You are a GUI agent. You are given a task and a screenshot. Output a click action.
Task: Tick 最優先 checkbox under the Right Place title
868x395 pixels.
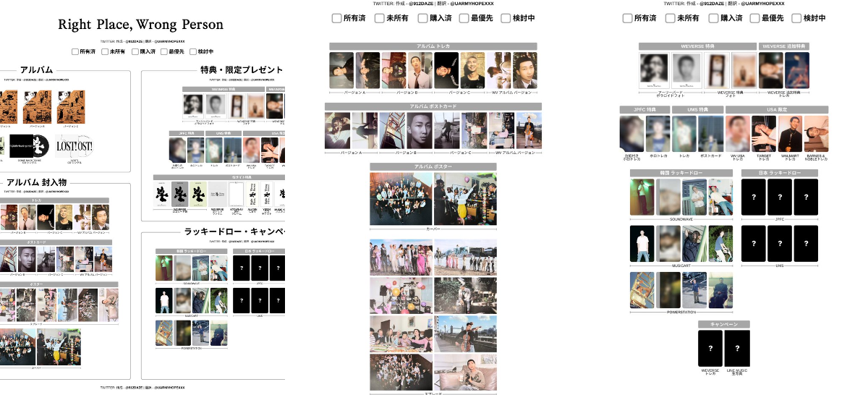[164, 52]
